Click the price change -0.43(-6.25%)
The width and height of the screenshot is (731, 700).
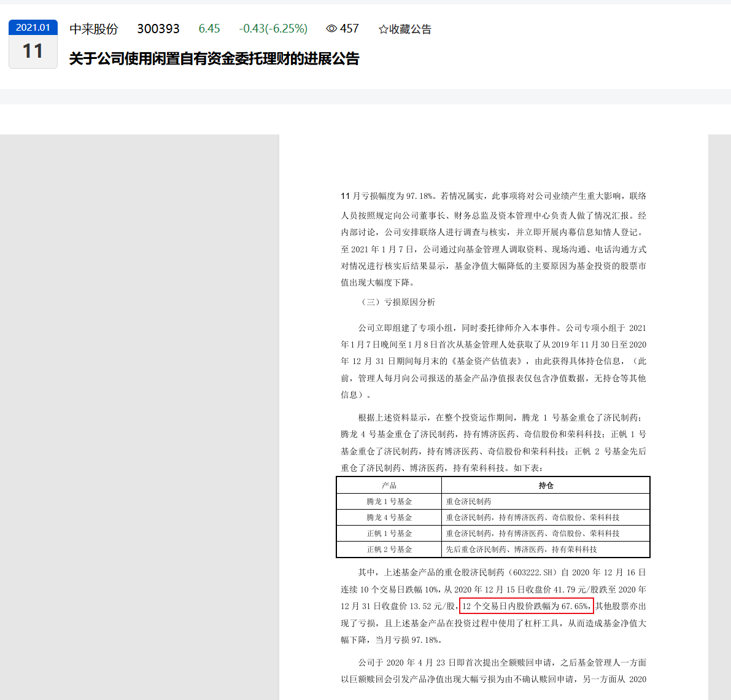point(273,29)
